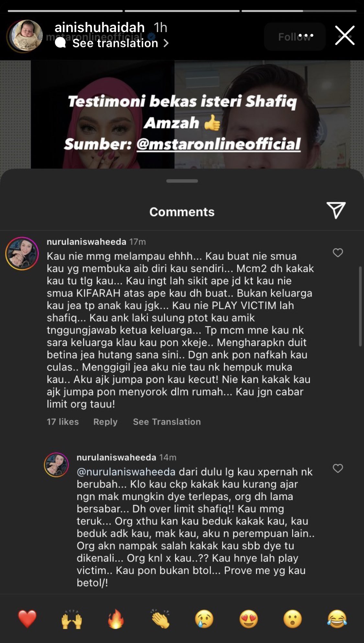
Task: React with crying face emoji
Action: coord(204,619)
